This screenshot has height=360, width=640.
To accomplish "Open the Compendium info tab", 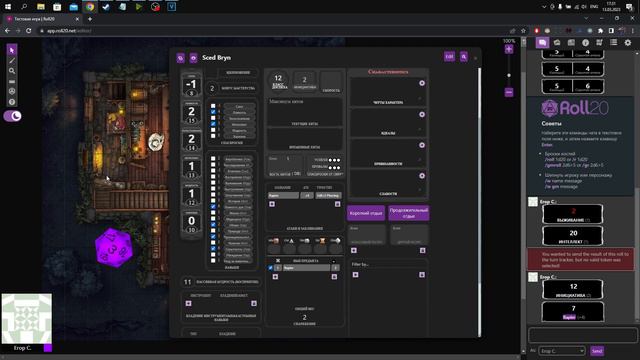I will [585, 42].
